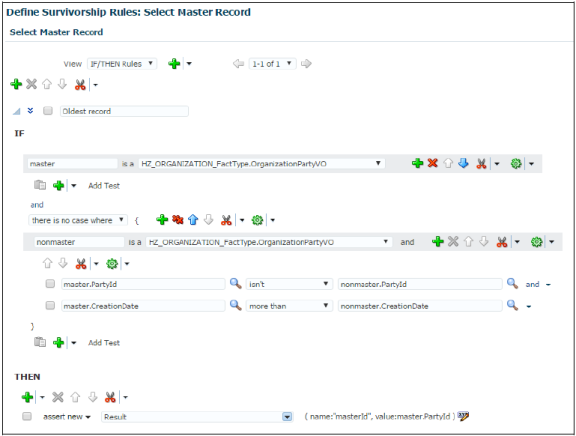The height and width of the screenshot is (436, 576).
Task: Add new rule with top-left green plus
Action: click(x=16, y=84)
